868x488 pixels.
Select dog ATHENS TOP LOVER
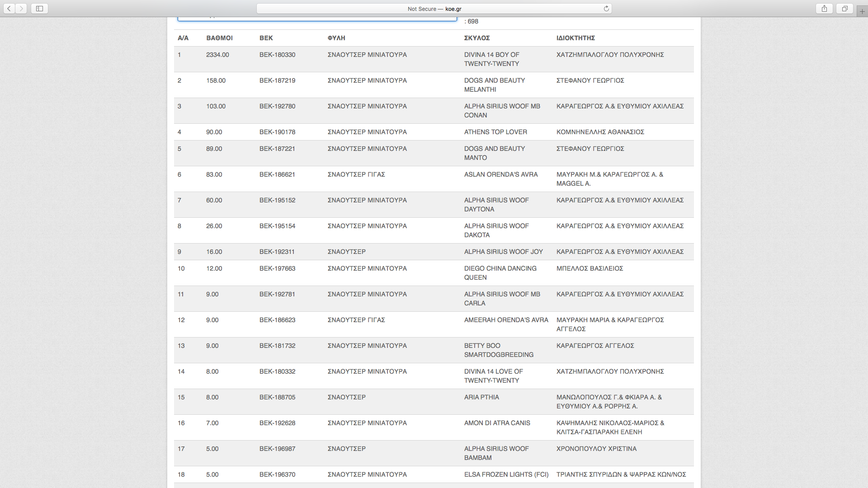tap(495, 132)
